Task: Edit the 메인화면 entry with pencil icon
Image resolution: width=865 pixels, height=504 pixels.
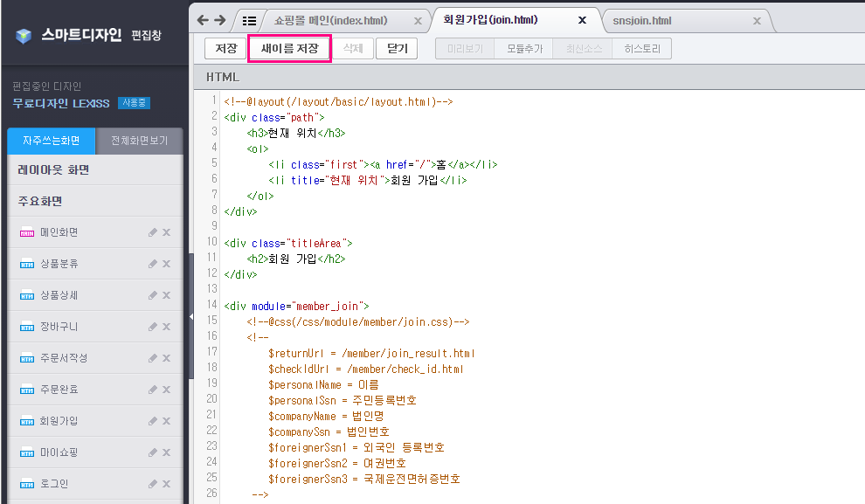Action: [153, 232]
